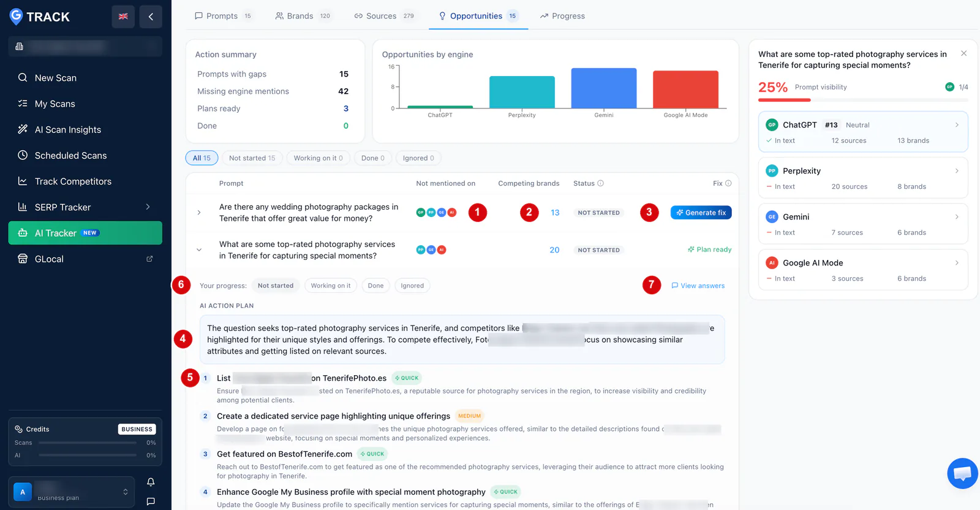Viewport: 980px width, 510px height.
Task: Switch to the Sources tab
Action: point(385,16)
